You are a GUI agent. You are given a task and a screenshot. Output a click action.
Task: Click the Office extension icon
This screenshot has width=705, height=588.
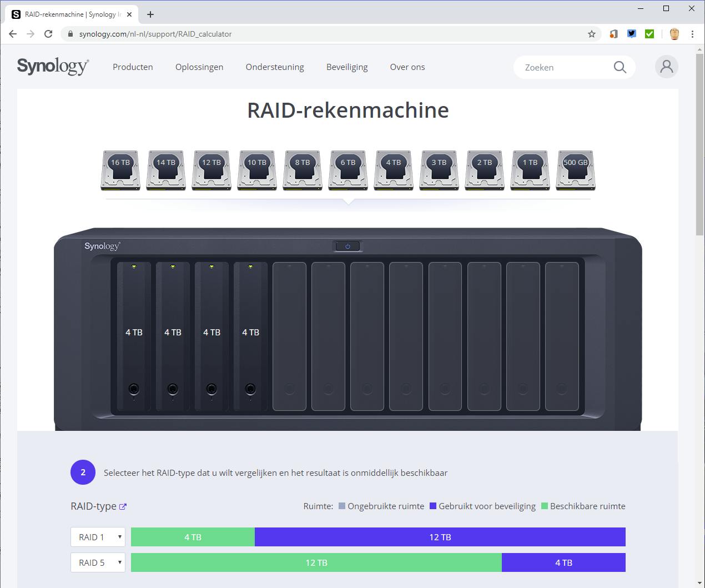pyautogui.click(x=613, y=34)
